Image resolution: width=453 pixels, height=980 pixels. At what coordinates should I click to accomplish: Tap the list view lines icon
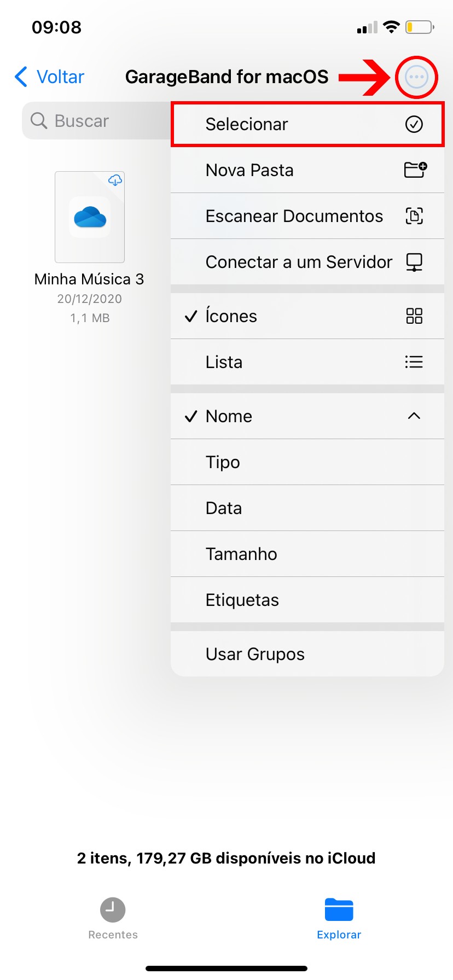point(414,362)
